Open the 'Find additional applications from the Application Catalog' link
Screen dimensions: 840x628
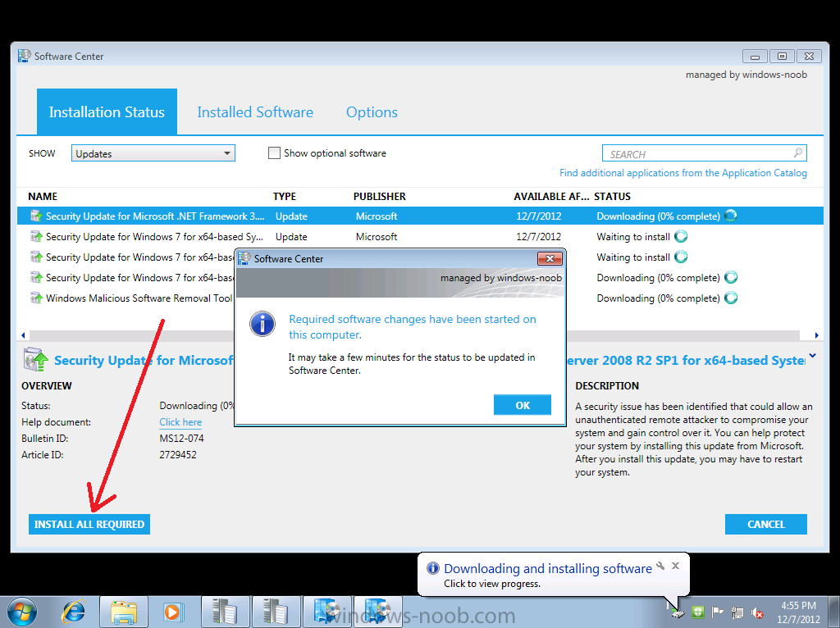(x=683, y=173)
